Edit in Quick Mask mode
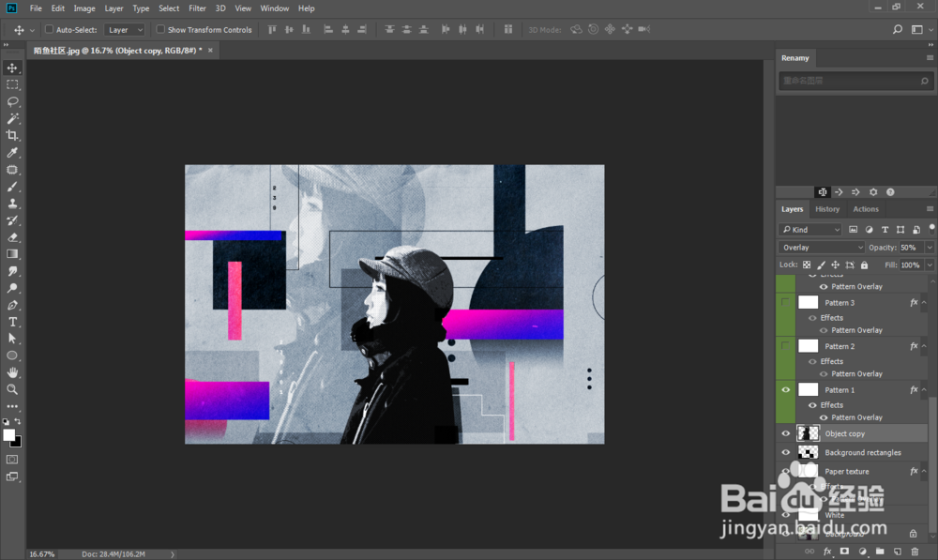Viewport: 938px width, 560px height. pos(12,460)
